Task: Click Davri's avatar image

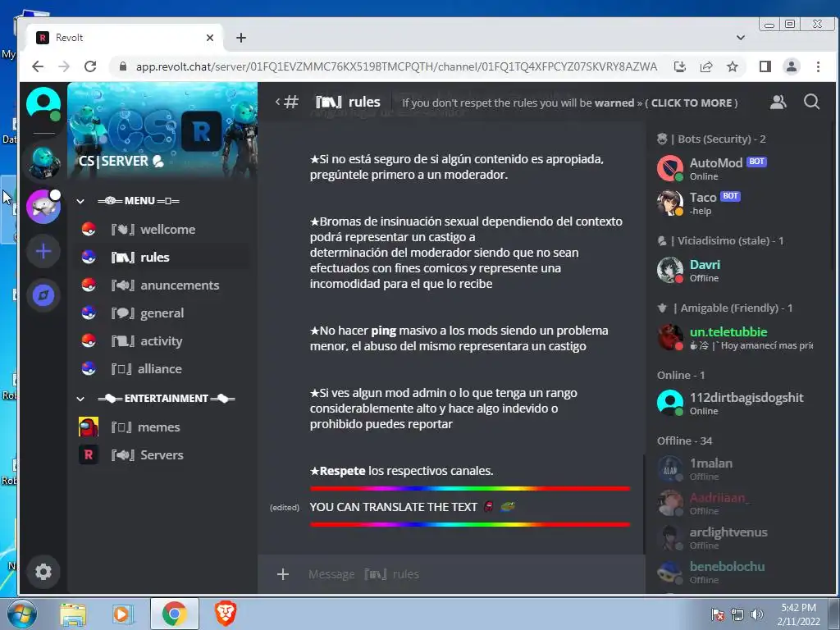Action: [x=670, y=270]
